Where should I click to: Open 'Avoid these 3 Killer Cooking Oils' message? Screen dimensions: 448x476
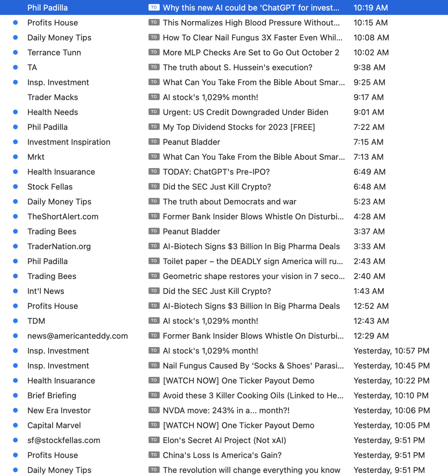coord(253,395)
